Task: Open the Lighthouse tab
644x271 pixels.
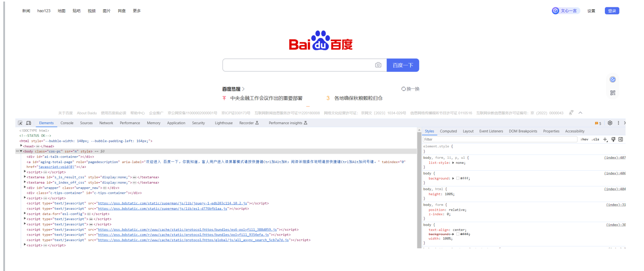Action: 224,123
